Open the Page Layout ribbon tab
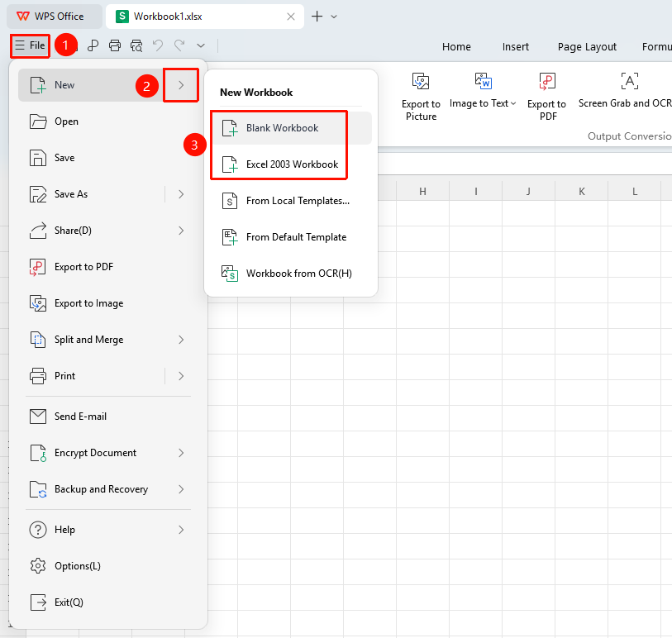 tap(587, 47)
